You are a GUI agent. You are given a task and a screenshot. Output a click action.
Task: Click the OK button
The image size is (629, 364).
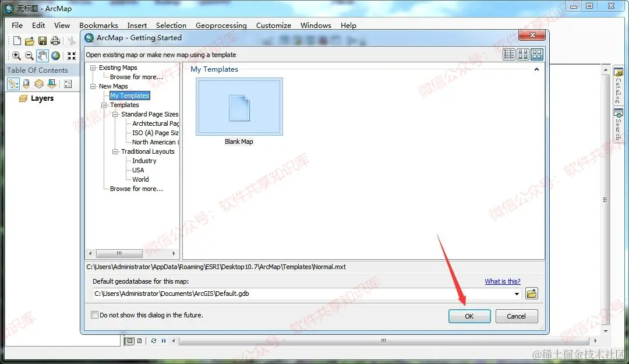[469, 316]
